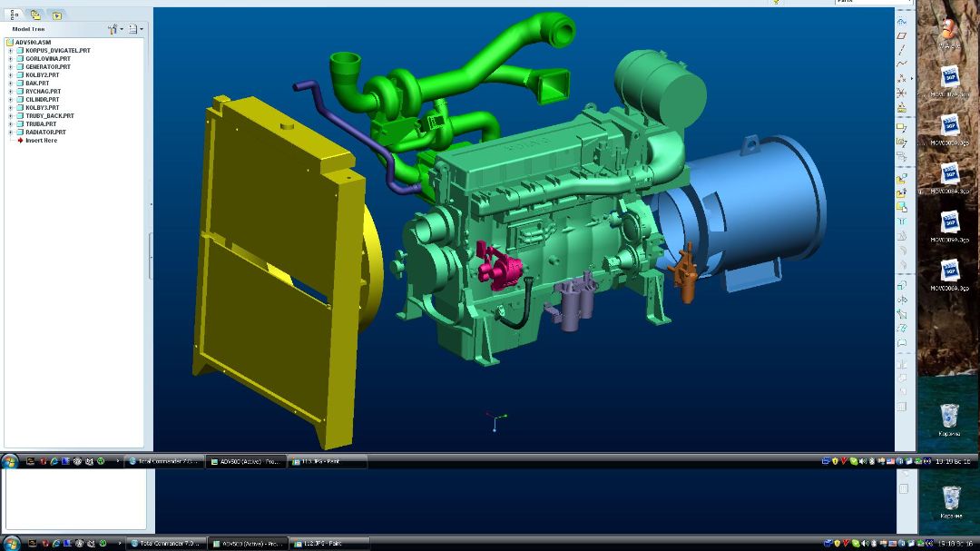Expand the GENERATOR.PRT tree node
Screen dimensions: 980x551
pyautogui.click(x=10, y=67)
